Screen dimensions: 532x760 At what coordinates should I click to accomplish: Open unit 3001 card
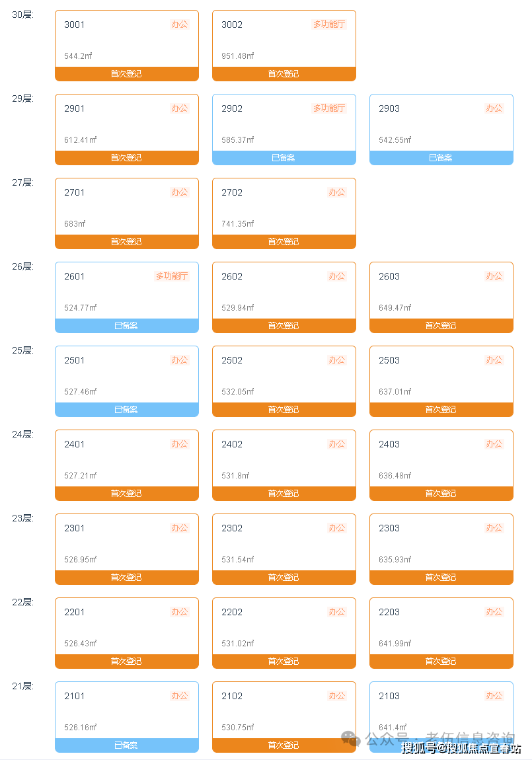126,41
